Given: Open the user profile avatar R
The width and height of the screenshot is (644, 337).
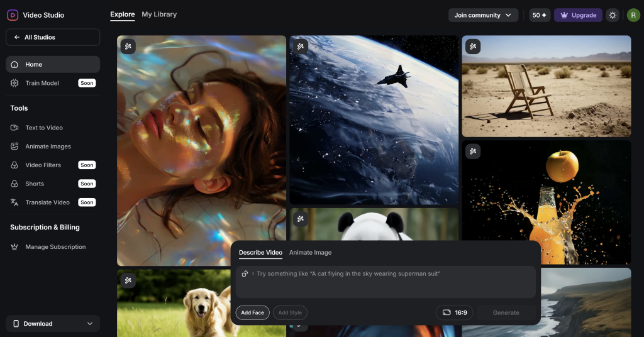Looking at the screenshot, I should 633,15.
